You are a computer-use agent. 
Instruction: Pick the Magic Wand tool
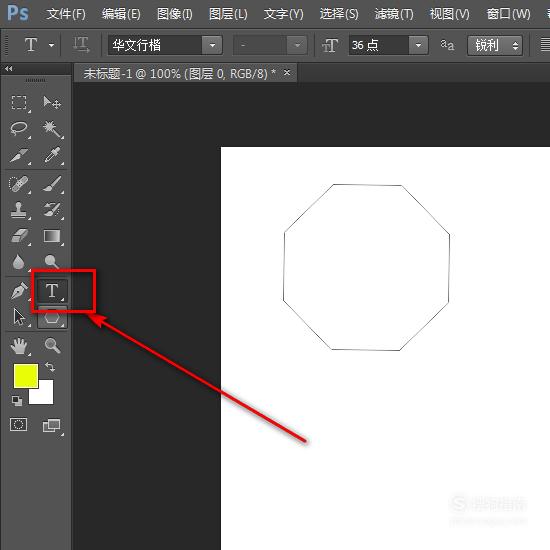coord(52,129)
